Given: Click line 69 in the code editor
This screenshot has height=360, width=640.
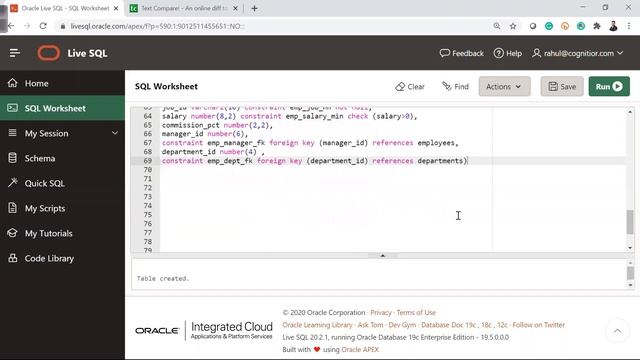Looking at the screenshot, I should 314,161.
